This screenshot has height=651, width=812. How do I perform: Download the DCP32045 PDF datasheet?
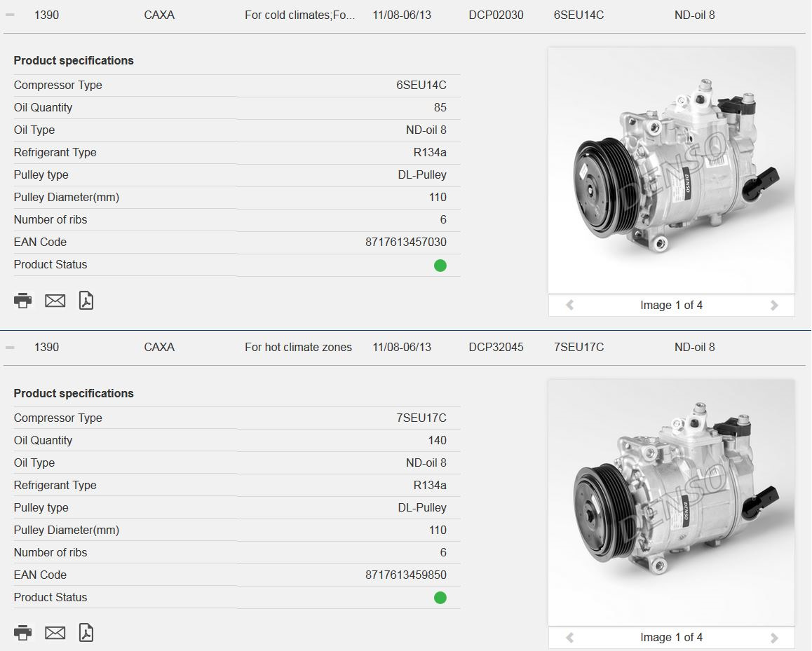click(x=86, y=632)
